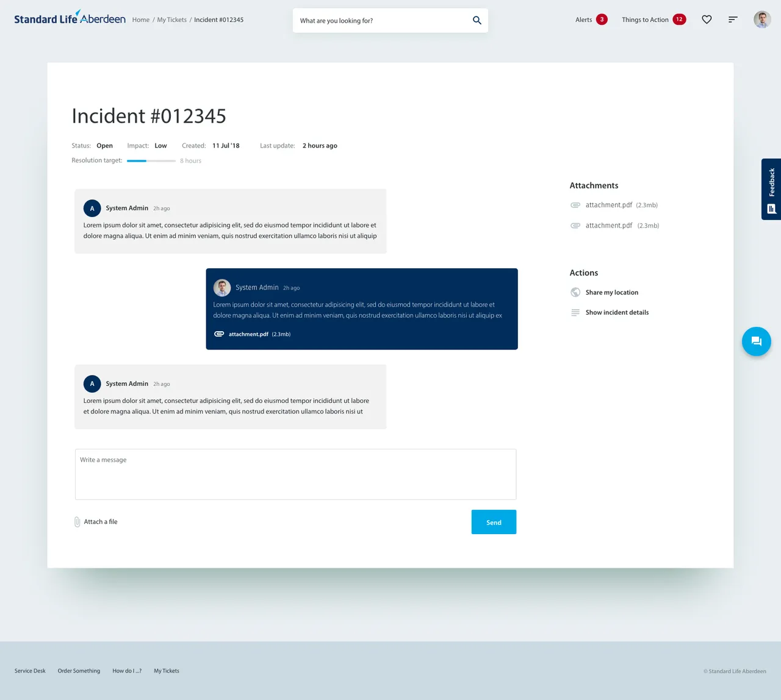This screenshot has height=700, width=781.
Task: Open the filter icon beside the heart
Action: (x=733, y=20)
